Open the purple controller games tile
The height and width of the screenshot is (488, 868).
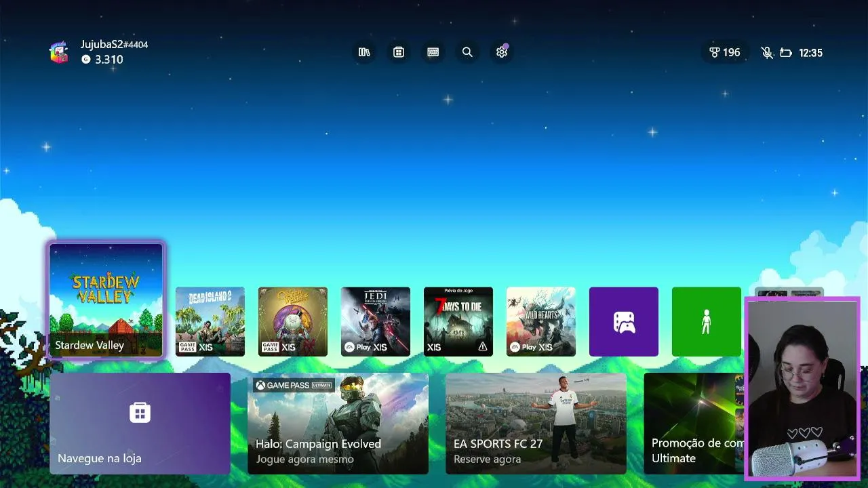click(624, 322)
